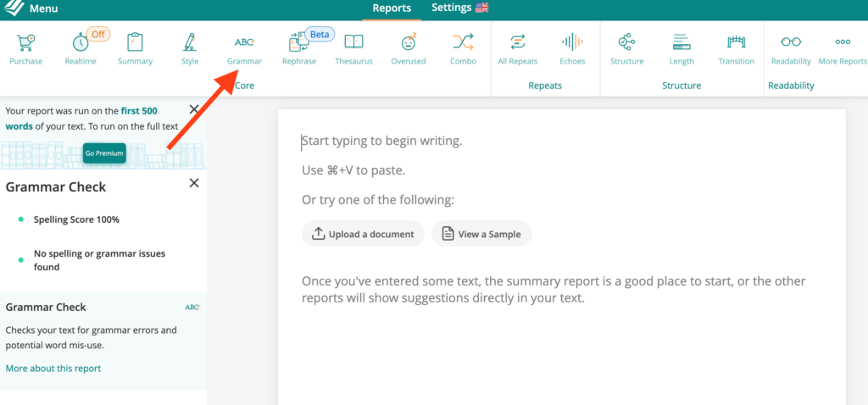
Task: Run the Transition report
Action: [737, 49]
